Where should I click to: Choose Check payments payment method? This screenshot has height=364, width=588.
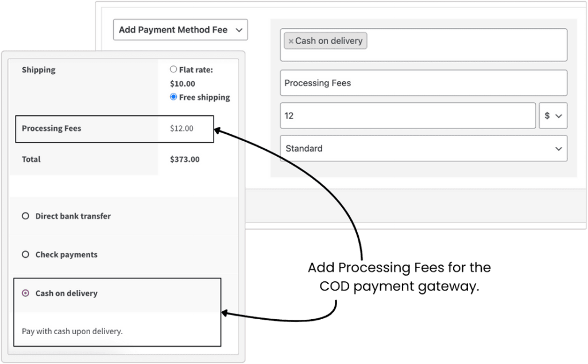[25, 254]
